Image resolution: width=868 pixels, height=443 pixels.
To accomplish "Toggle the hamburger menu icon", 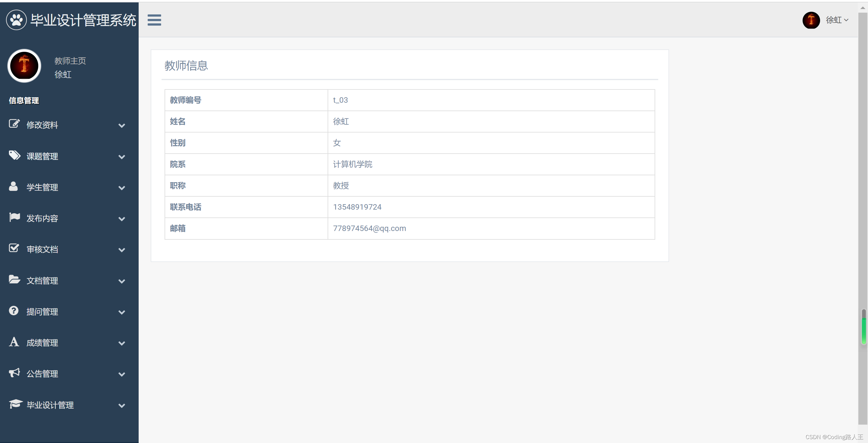I will click(154, 20).
